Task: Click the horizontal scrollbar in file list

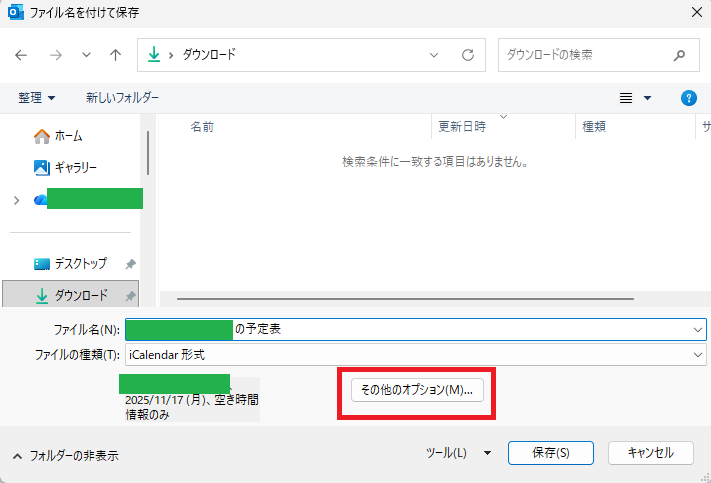Action: click(x=405, y=299)
